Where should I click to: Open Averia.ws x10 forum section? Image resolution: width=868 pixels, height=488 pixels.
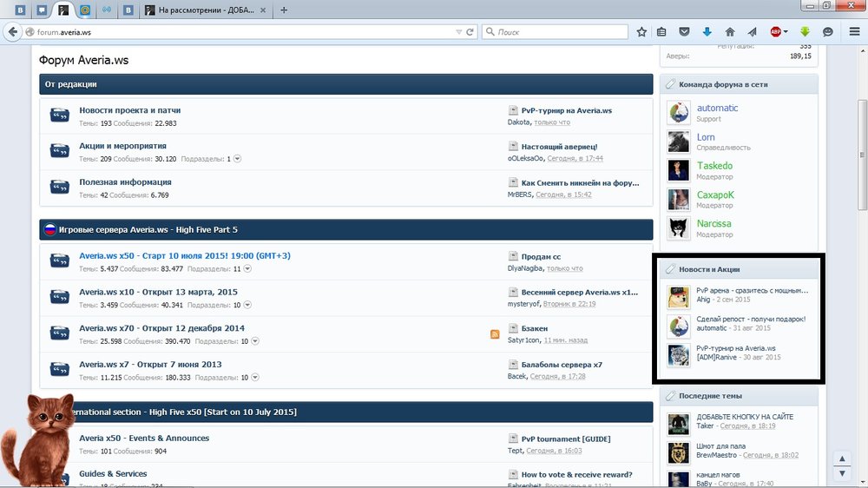158,292
